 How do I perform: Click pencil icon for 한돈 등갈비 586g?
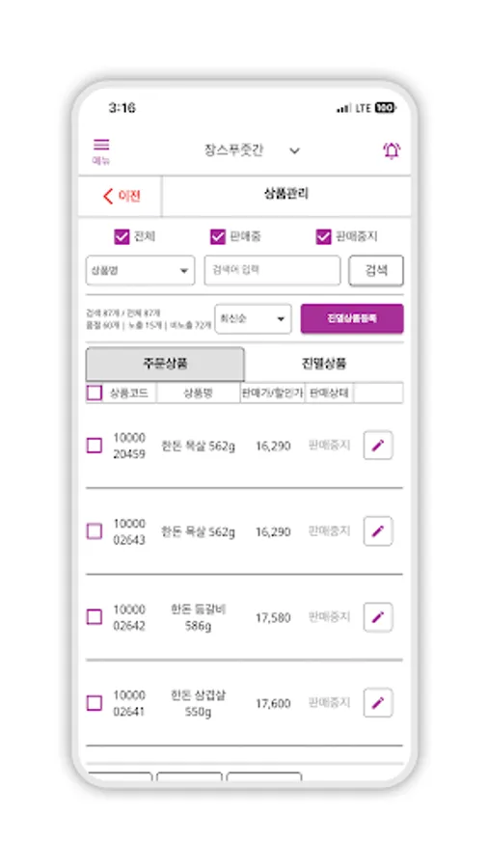click(x=378, y=616)
